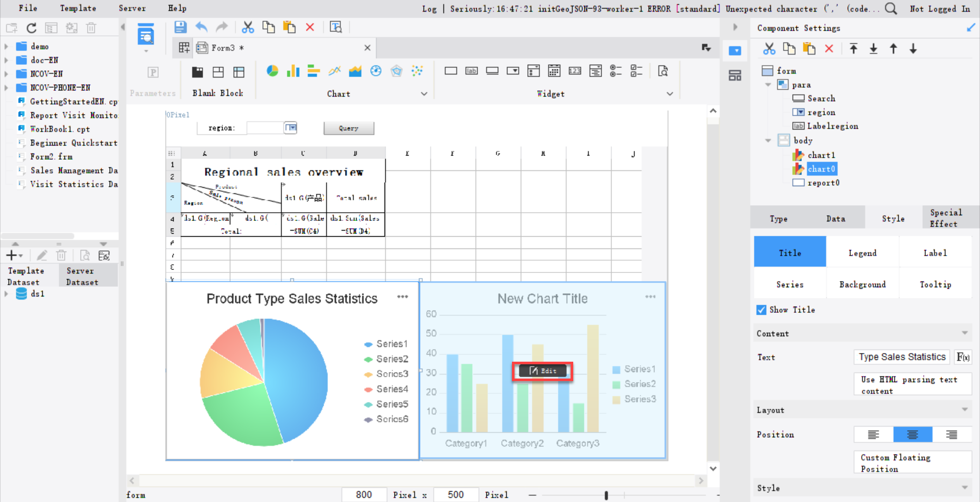
Task: Select left alignment for title Position
Action: 873,434
